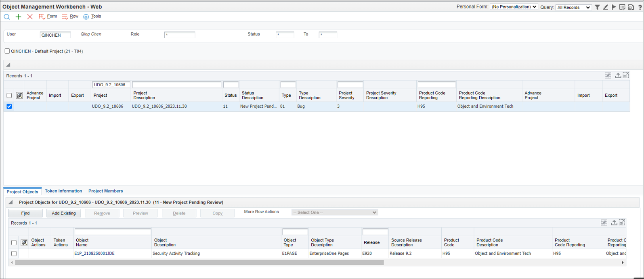Image resolution: width=644 pixels, height=279 pixels.
Task: Click the Add Existing button
Action: click(x=64, y=213)
